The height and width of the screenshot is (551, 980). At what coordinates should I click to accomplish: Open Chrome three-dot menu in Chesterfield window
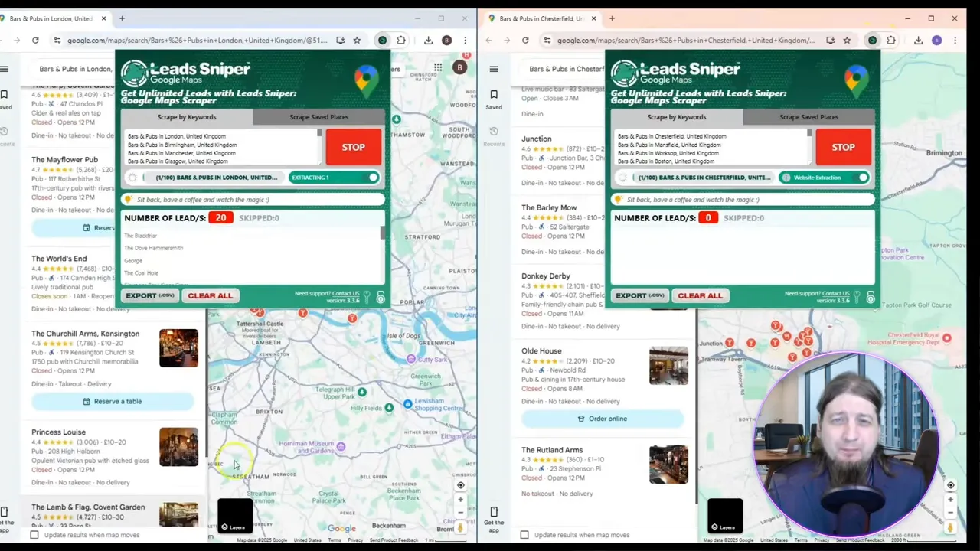(955, 40)
